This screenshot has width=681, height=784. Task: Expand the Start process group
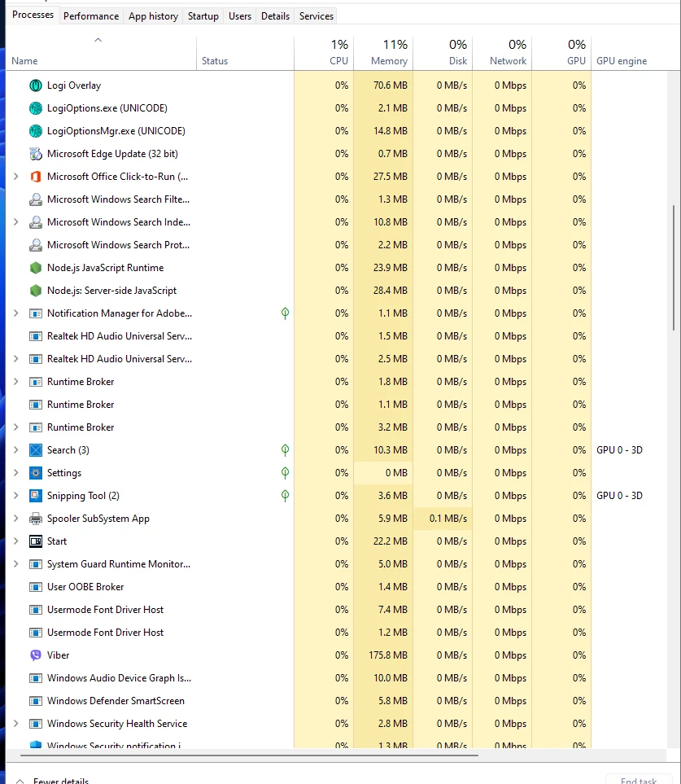point(16,541)
